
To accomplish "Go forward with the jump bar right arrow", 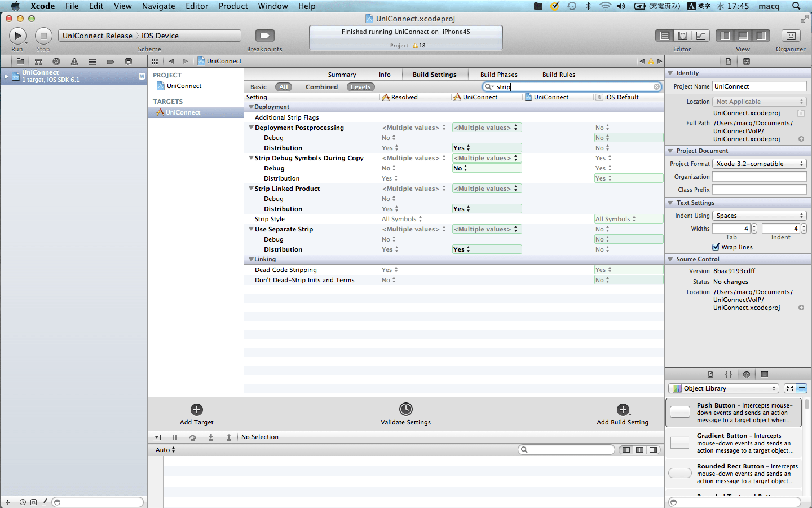I will 185,61.
